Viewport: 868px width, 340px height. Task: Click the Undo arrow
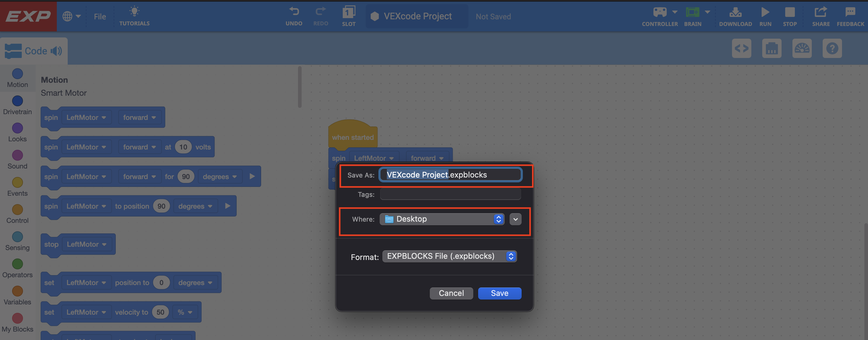click(x=294, y=11)
